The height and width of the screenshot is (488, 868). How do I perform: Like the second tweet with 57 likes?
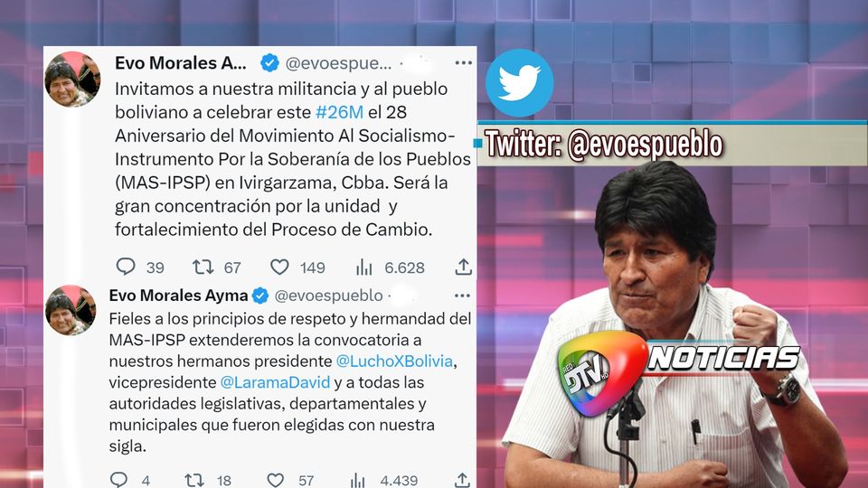[275, 480]
